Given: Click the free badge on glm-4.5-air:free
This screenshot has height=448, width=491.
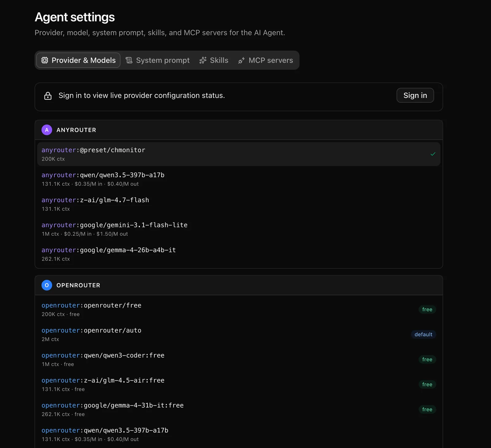Looking at the screenshot, I should (427, 384).
